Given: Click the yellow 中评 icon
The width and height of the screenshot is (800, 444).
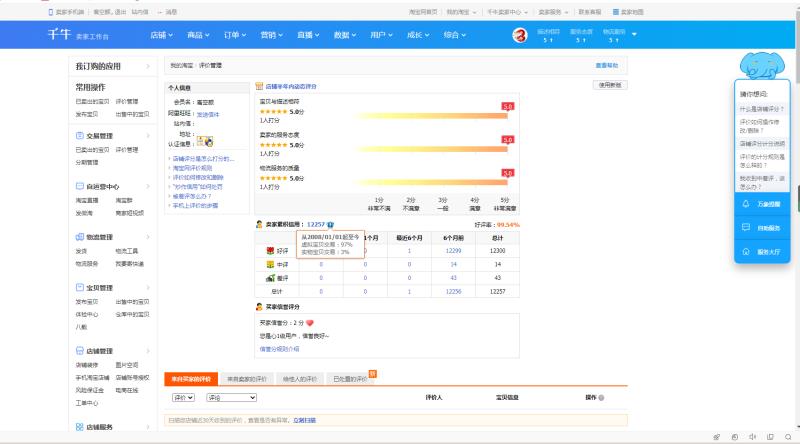Looking at the screenshot, I should pyautogui.click(x=270, y=264).
